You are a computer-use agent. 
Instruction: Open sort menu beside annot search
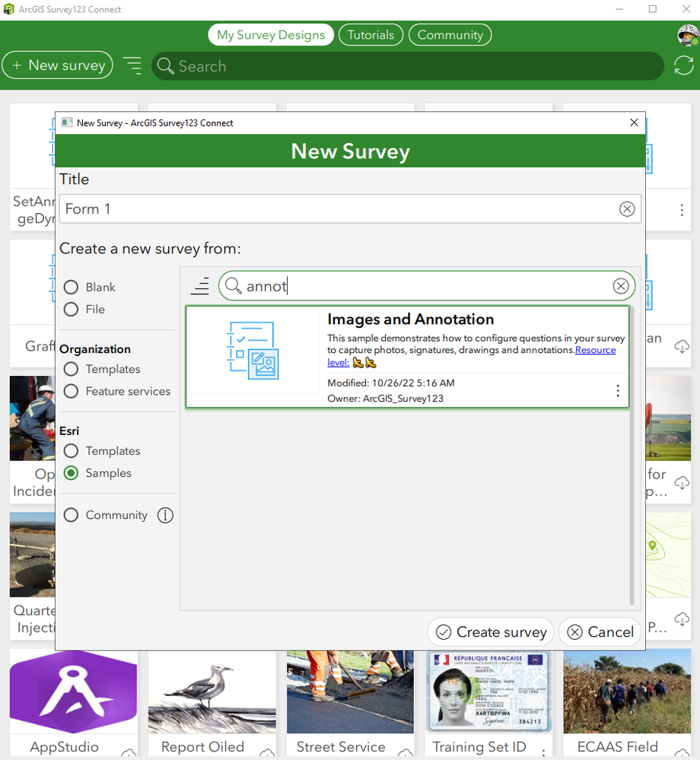tap(199, 286)
